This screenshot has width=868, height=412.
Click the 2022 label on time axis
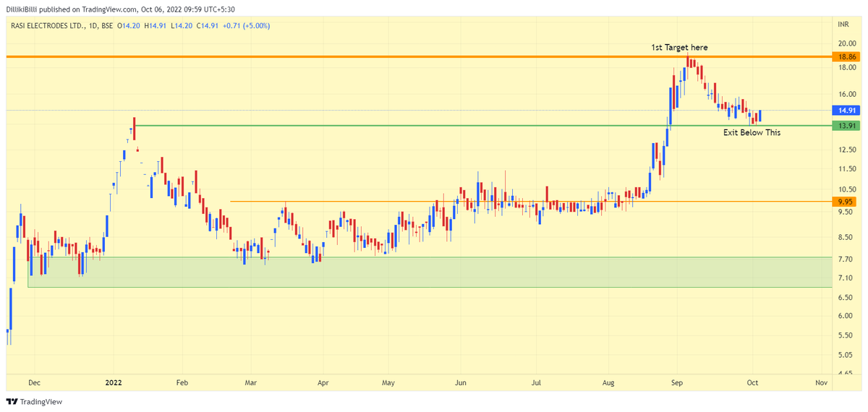pos(114,382)
